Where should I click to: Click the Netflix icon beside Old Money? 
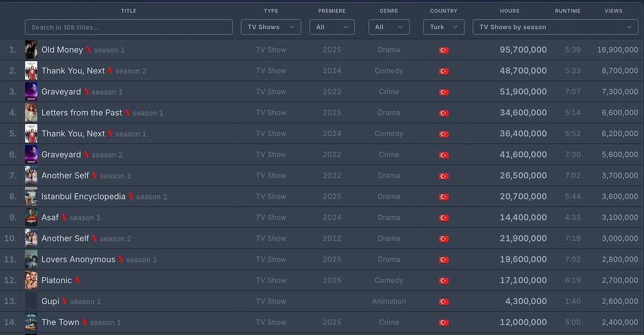89,50
